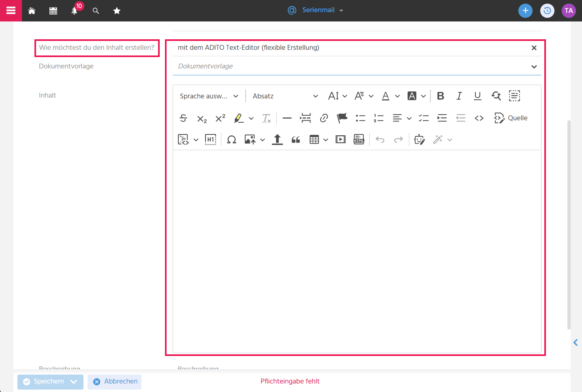
Task: Insert a link
Action: tap(324, 118)
